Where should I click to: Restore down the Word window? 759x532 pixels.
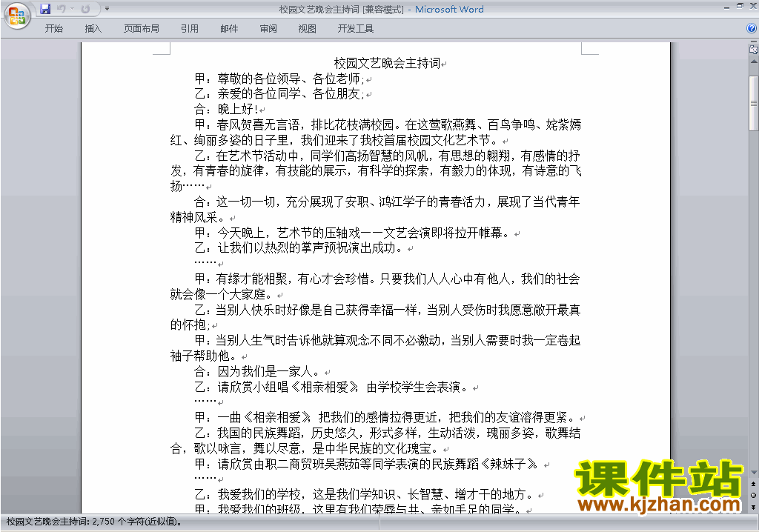pyautogui.click(x=740, y=6)
